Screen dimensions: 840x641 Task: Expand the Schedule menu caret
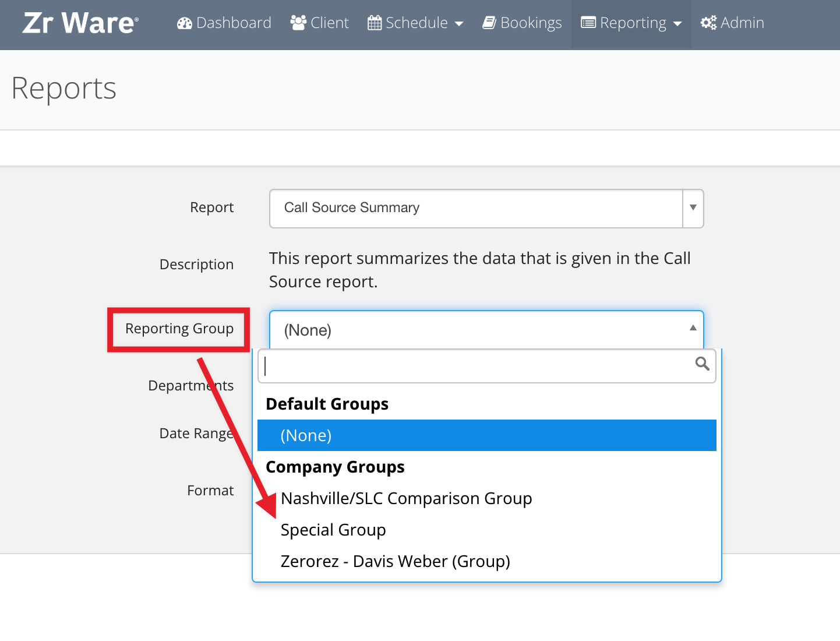coord(459,24)
